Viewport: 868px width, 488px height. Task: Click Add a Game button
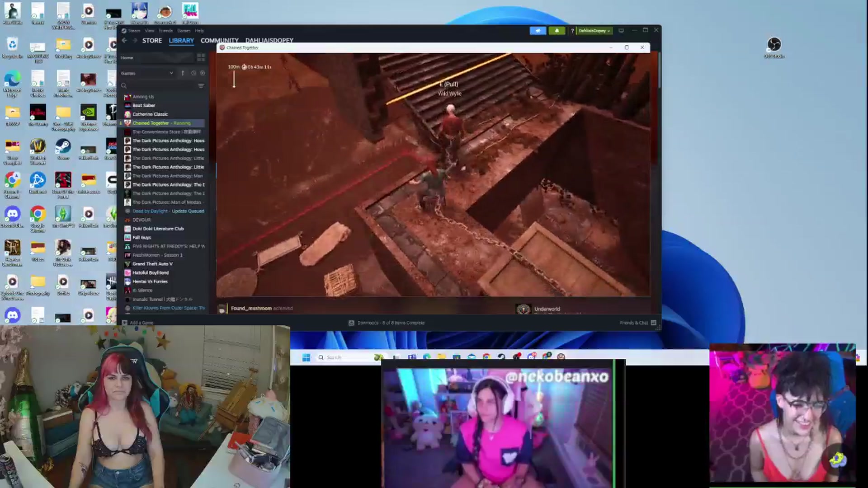(x=138, y=323)
